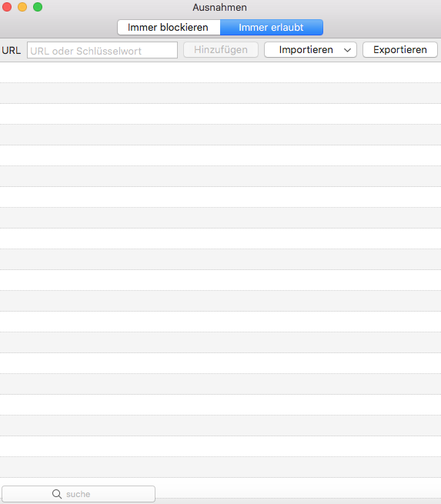Viewport: 441px width, 504px height.
Task: Minimize the window using the yellow button
Action: 22,7
